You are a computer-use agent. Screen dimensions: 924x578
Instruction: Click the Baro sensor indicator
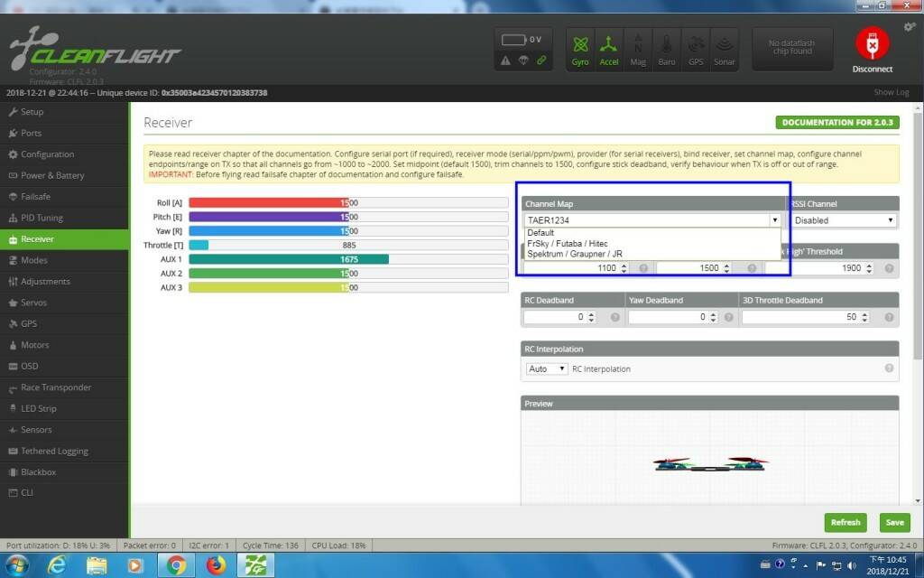[667, 51]
